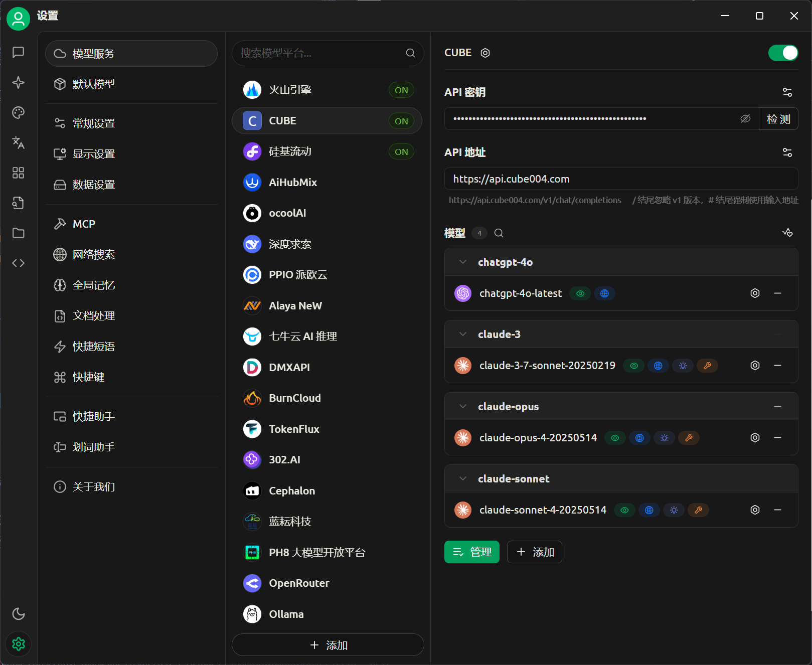Select 深度求索 provider
812x665 pixels.
[327, 244]
